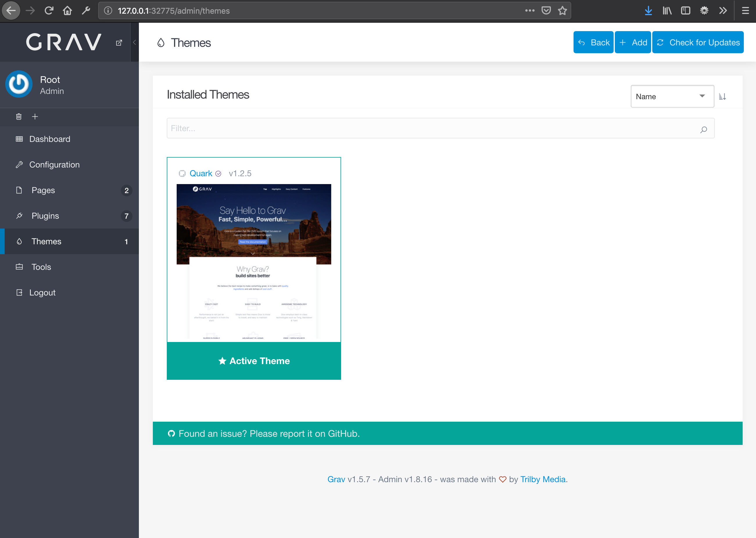Image resolution: width=756 pixels, height=538 pixels.
Task: Show site information icon in address bar
Action: pyautogui.click(x=108, y=10)
